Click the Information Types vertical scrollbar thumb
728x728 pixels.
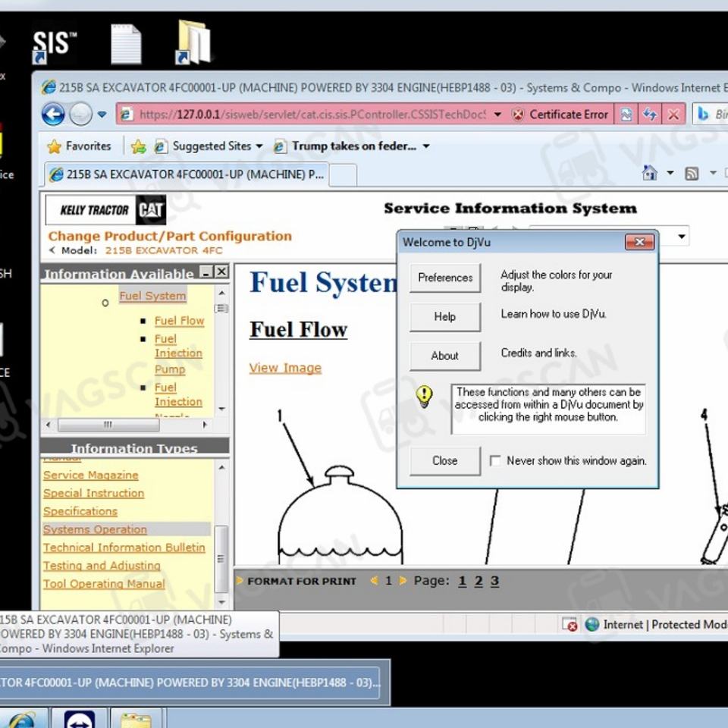(221, 559)
